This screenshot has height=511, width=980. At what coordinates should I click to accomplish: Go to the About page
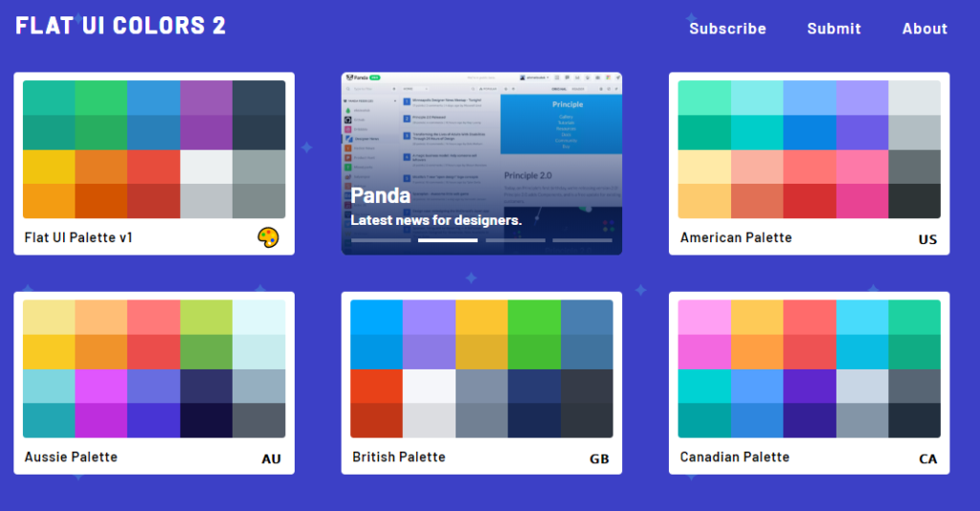(x=924, y=29)
